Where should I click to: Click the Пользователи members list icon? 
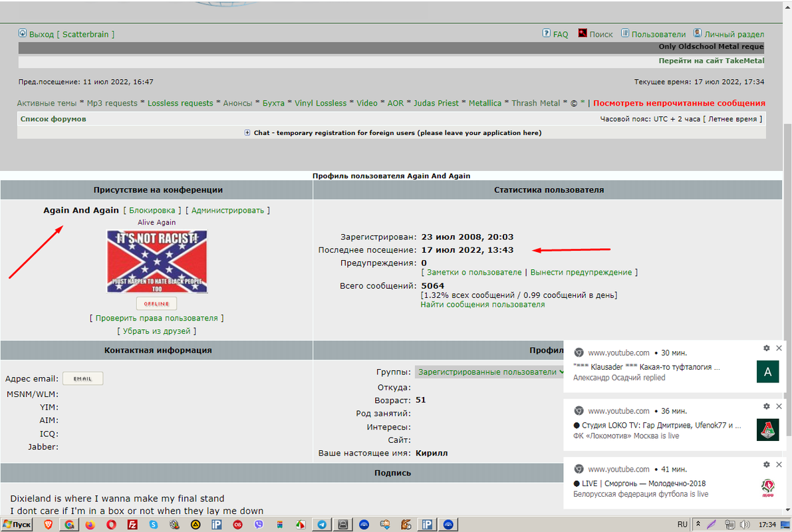click(x=625, y=33)
